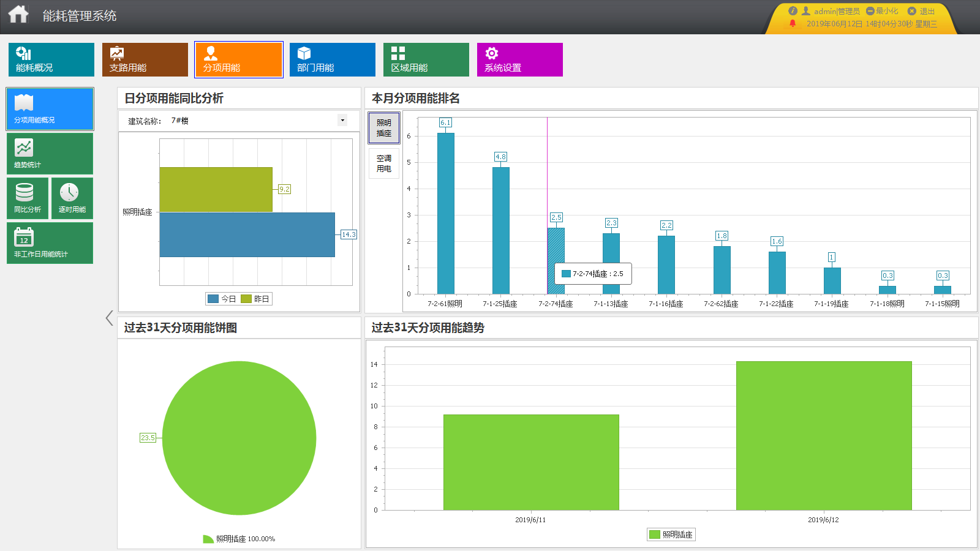
Task: Open the 能耗概况 energy overview tile
Action: click(x=51, y=59)
